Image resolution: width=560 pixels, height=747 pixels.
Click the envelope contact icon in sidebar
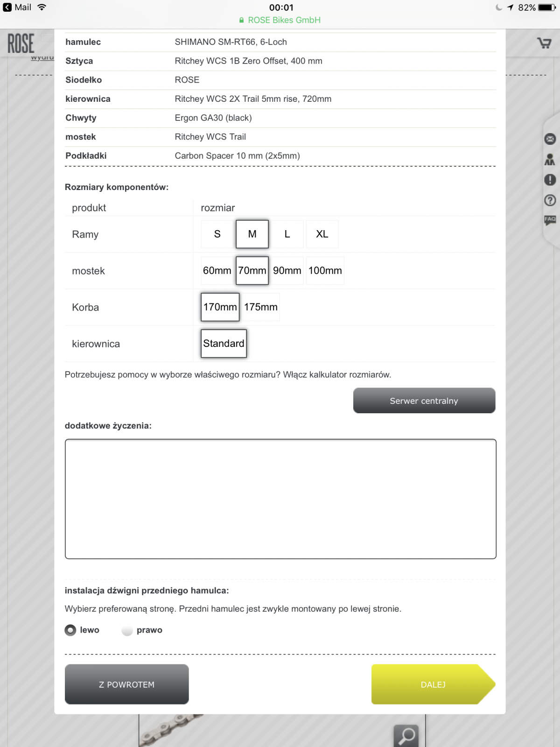click(x=550, y=139)
